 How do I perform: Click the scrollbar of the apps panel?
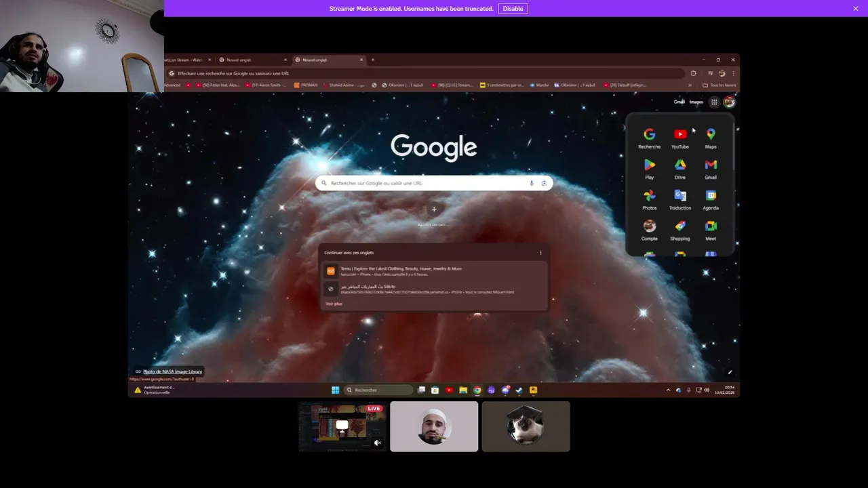click(x=732, y=146)
